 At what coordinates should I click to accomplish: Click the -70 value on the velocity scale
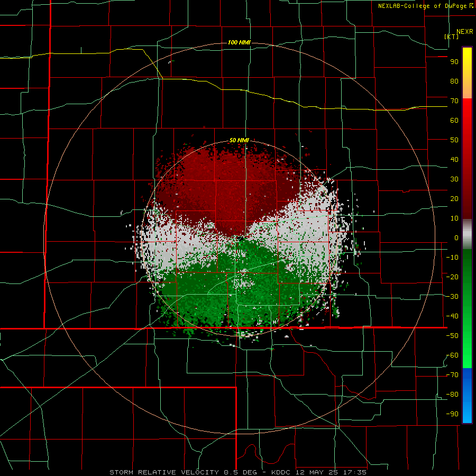452,375
